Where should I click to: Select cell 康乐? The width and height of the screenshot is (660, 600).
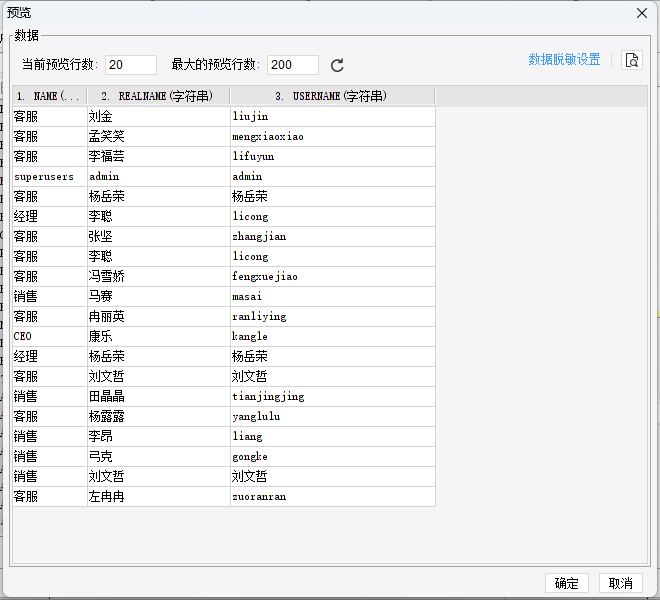159,336
